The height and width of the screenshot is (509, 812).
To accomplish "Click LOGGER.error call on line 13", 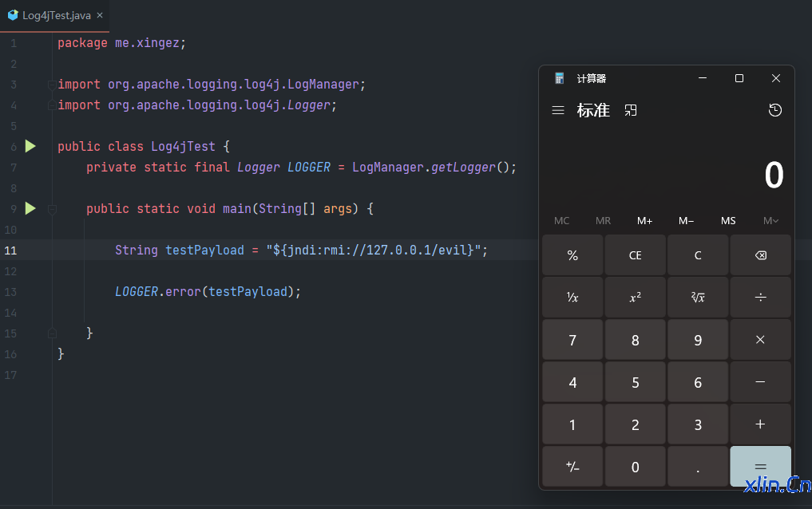I will [208, 292].
